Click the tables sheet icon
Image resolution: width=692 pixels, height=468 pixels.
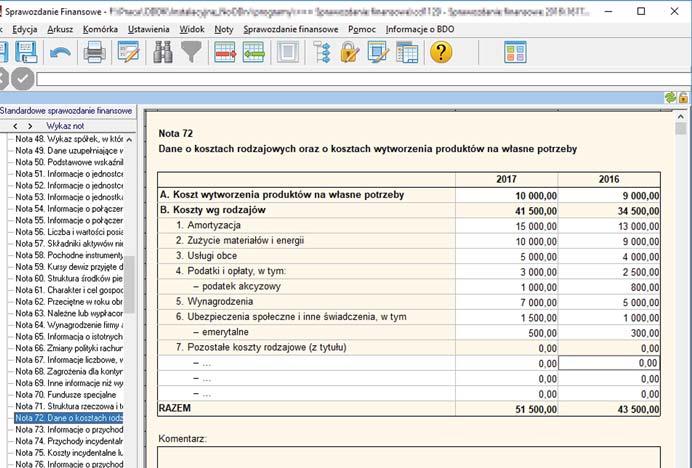point(407,52)
